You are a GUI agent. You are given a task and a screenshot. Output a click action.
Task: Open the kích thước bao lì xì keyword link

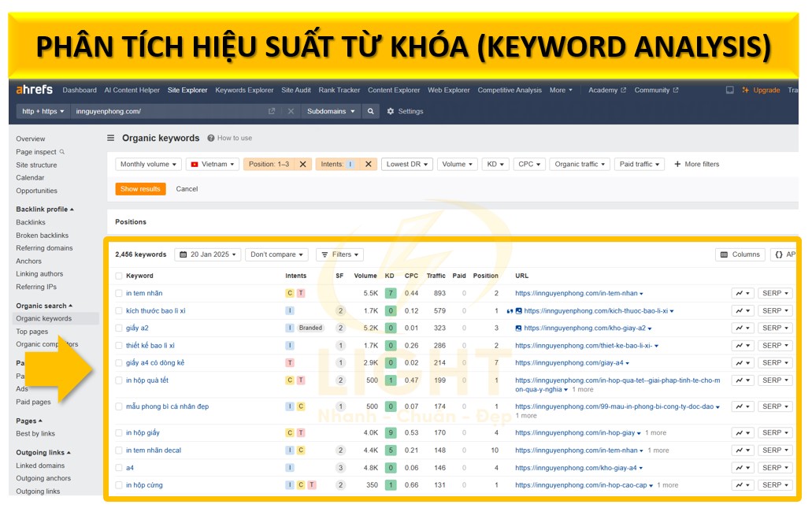(155, 310)
